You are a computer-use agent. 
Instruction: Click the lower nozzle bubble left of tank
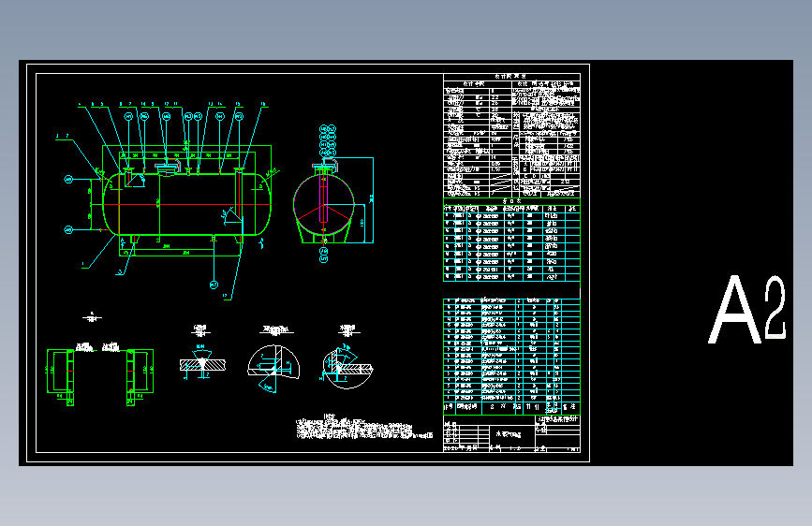[x=69, y=229]
